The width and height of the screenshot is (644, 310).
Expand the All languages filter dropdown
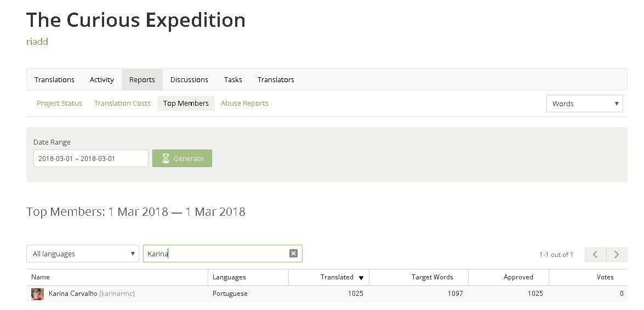tap(83, 254)
